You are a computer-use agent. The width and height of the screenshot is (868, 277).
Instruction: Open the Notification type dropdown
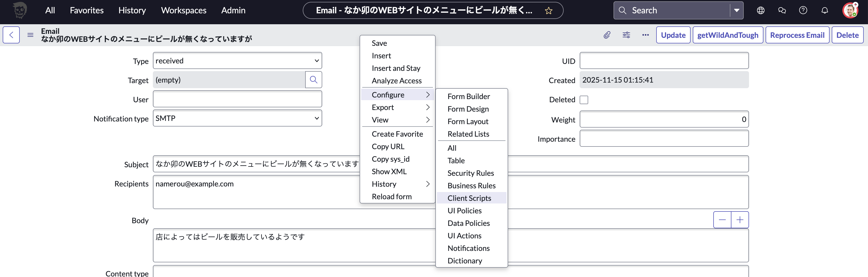click(237, 118)
